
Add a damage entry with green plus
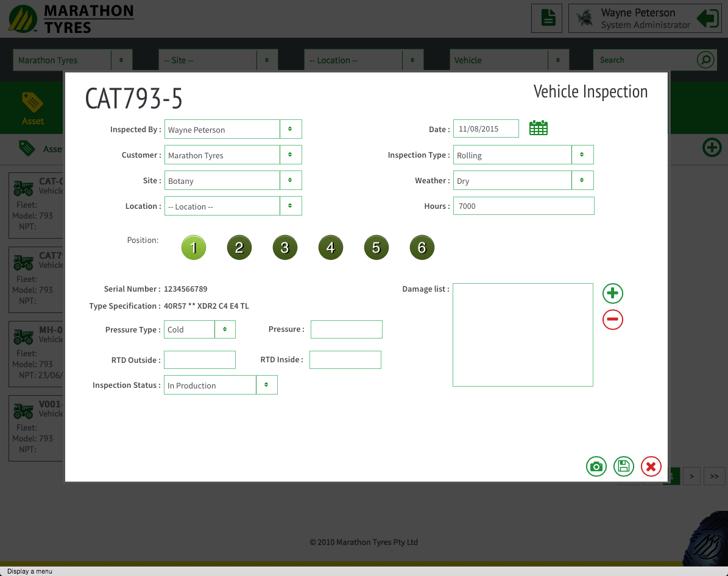(x=612, y=293)
